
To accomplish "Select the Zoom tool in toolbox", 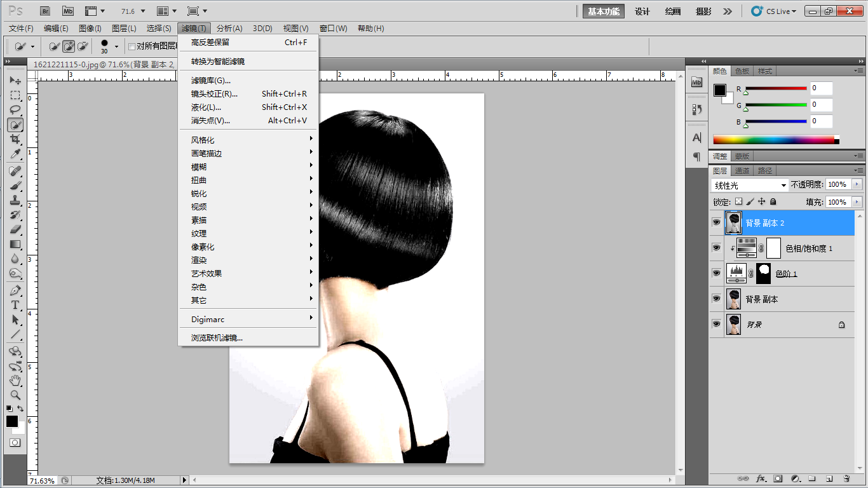I will 15,395.
